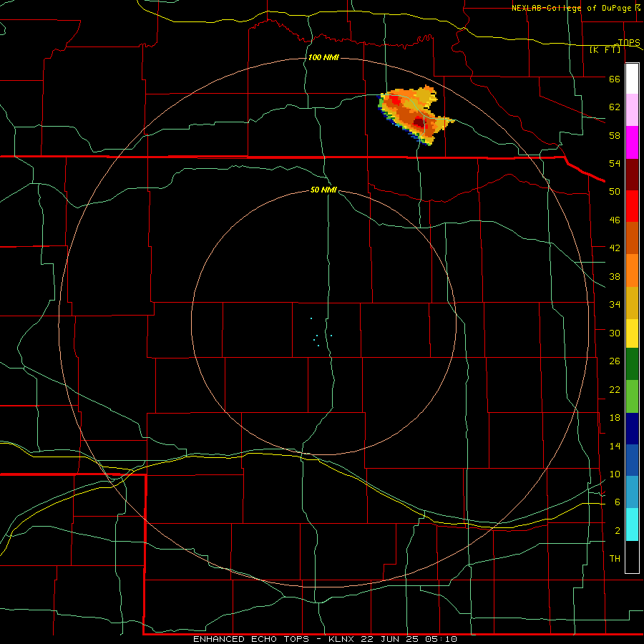Click the bright orange legend swatch

[632, 270]
